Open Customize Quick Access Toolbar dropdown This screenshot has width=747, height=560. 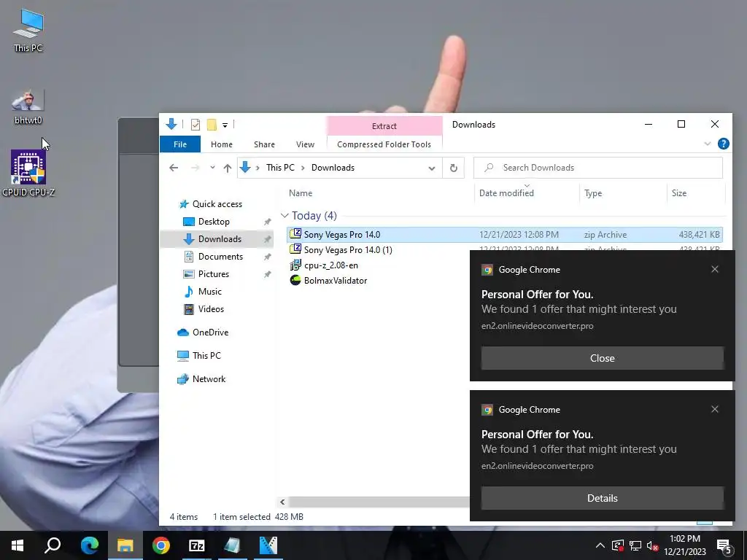coord(225,125)
